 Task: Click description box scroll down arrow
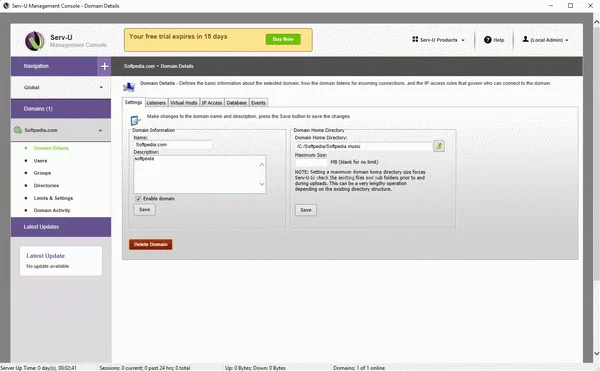pos(262,184)
